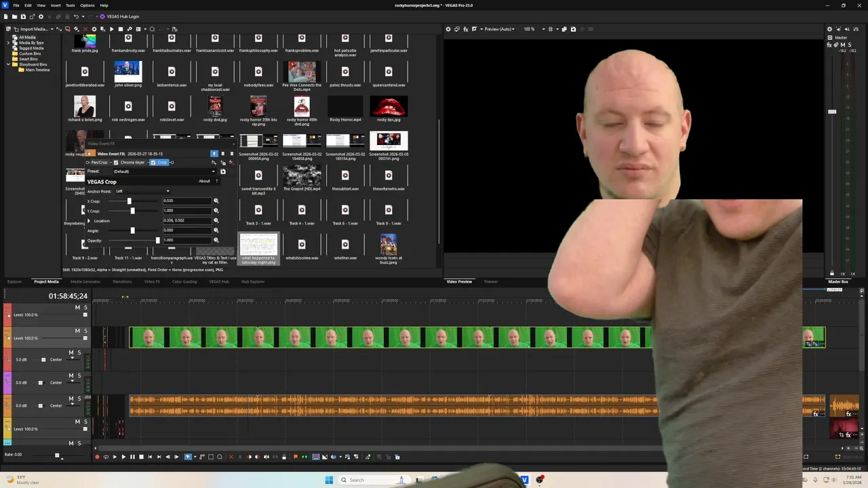Open Preview (Auto) quality dropdown

click(499, 29)
